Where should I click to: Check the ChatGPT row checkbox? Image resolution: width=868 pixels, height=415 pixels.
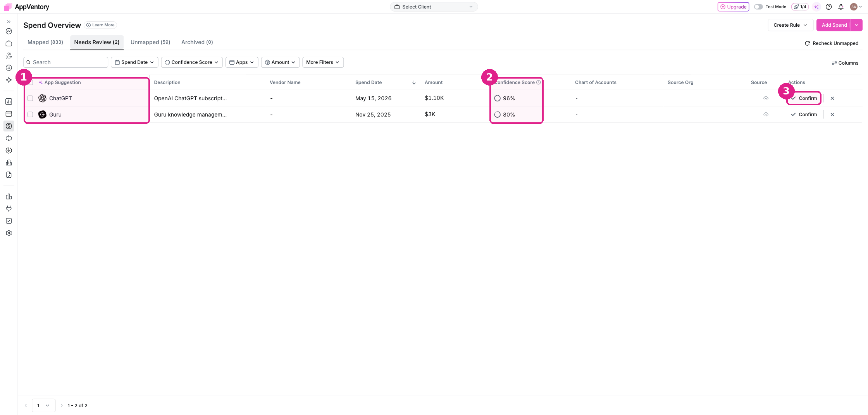[x=30, y=98]
